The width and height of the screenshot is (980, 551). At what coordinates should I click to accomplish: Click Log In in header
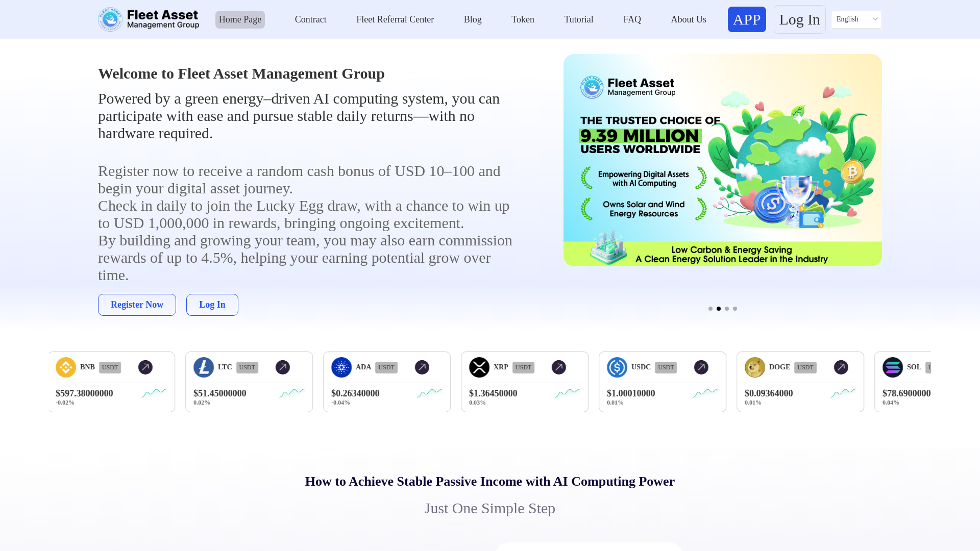point(799,19)
